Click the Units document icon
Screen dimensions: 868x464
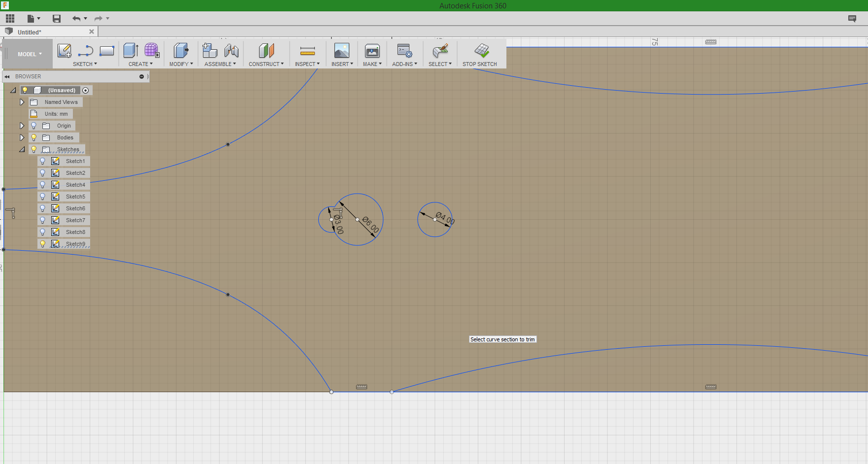[34, 114]
